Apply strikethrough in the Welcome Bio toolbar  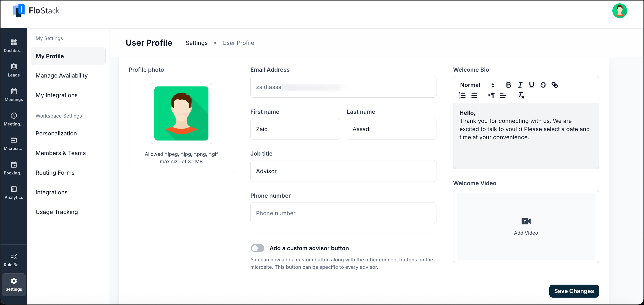point(543,85)
